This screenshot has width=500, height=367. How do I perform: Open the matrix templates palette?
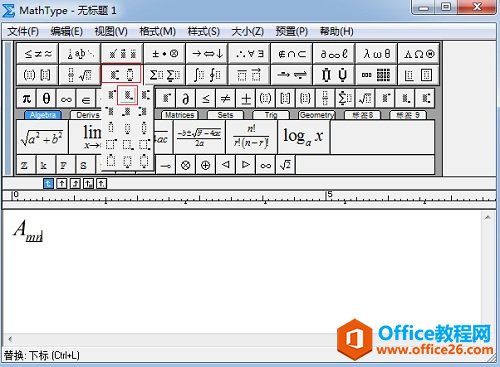click(x=376, y=75)
